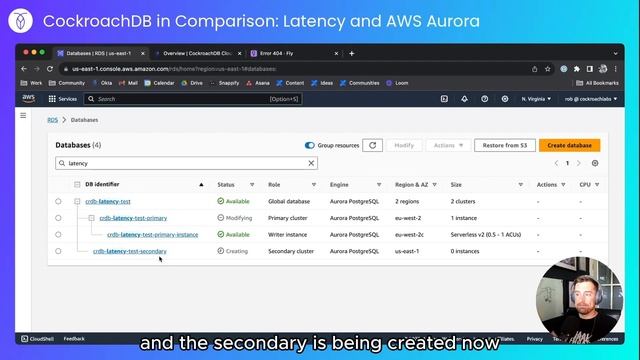Screen dimensions: 640x360
Task: Share the page from address bar
Action: [x=535, y=69]
